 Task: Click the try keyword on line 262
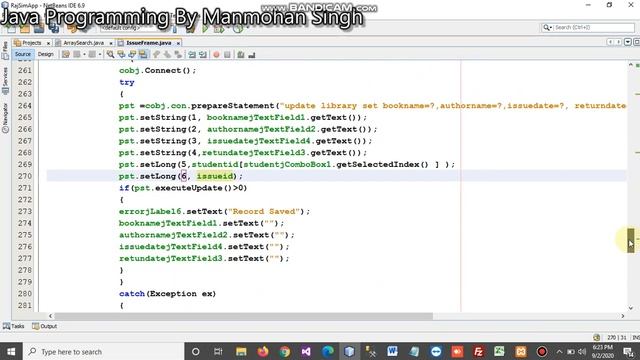(127, 82)
